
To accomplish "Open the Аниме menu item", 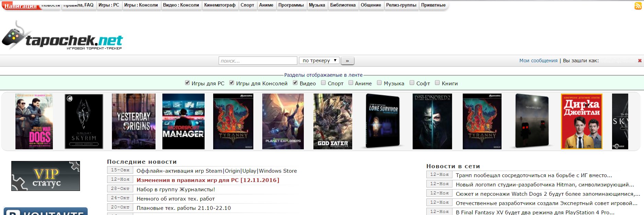I will (x=266, y=5).
